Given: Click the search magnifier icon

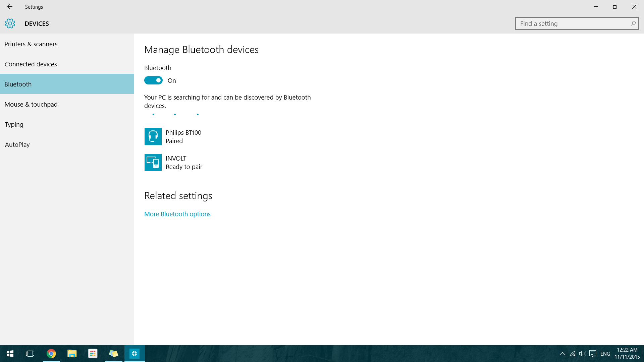Looking at the screenshot, I should (x=633, y=23).
